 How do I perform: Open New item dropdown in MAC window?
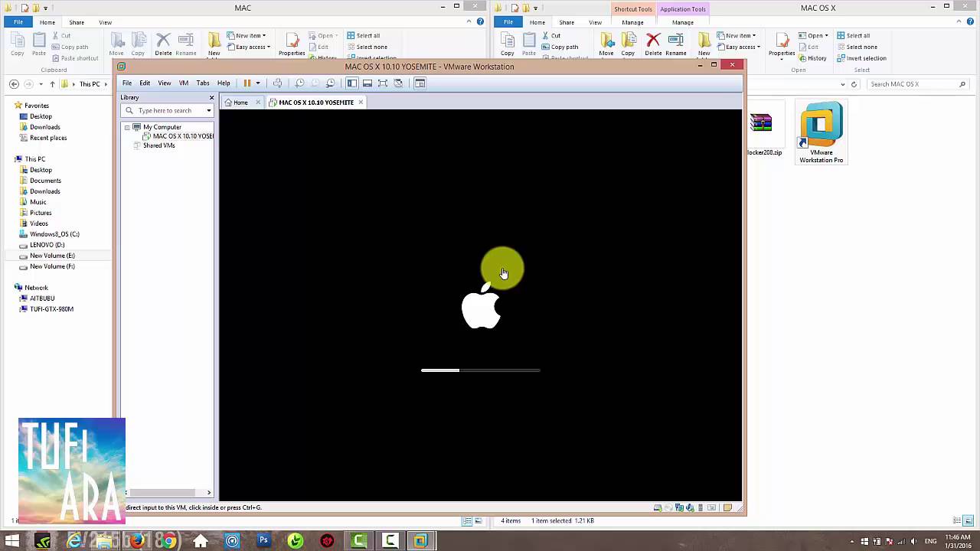point(247,36)
